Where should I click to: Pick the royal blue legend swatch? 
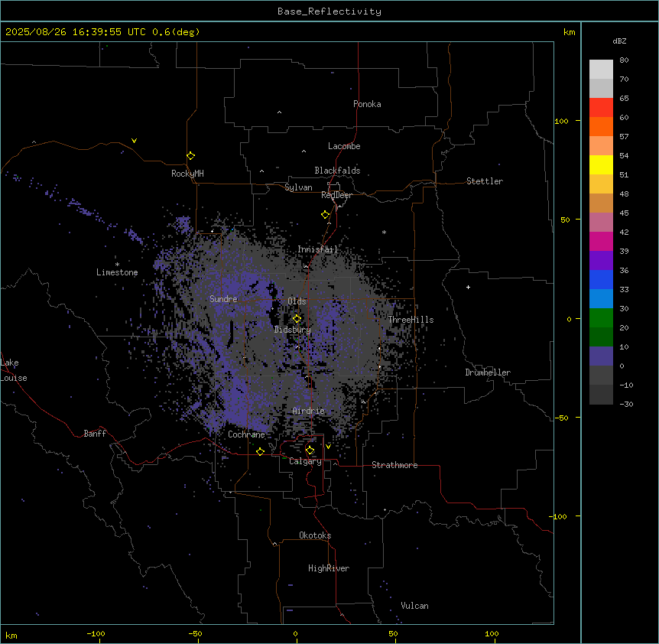[x=601, y=279]
